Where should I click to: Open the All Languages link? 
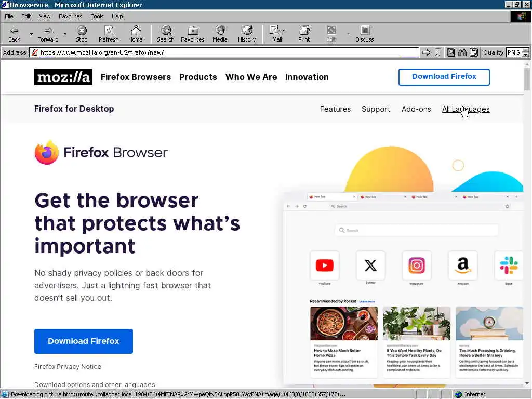click(465, 109)
